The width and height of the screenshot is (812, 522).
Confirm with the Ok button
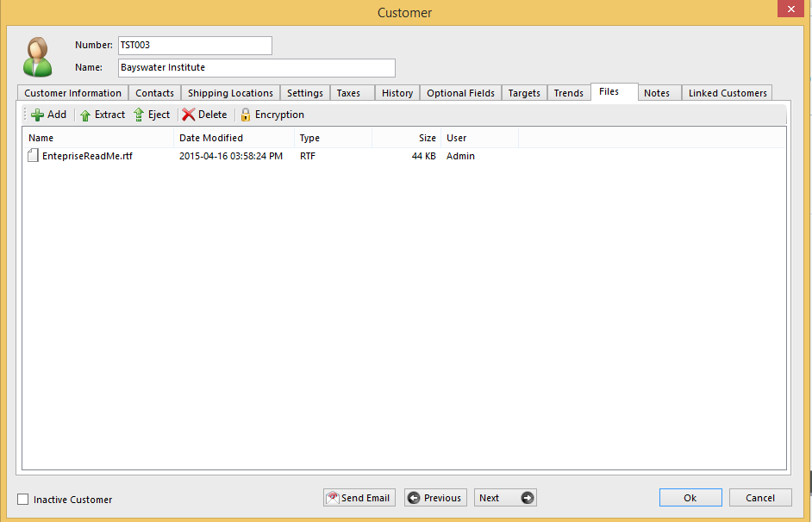pos(690,498)
